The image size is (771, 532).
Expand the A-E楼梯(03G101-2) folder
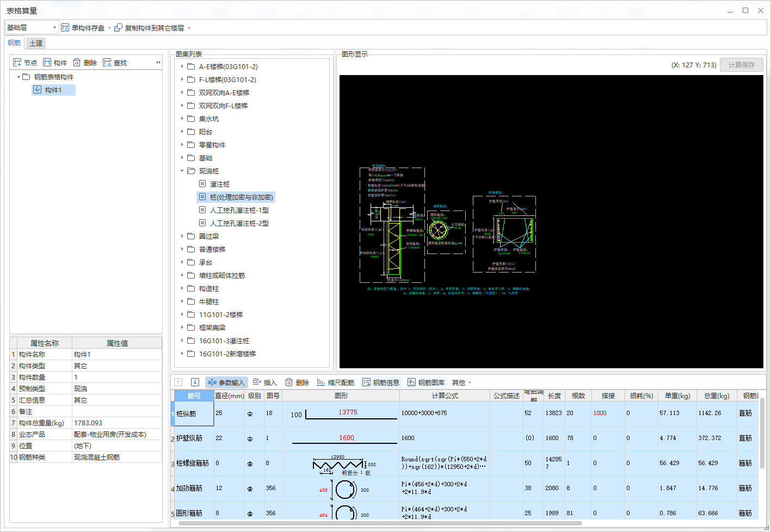pos(182,66)
